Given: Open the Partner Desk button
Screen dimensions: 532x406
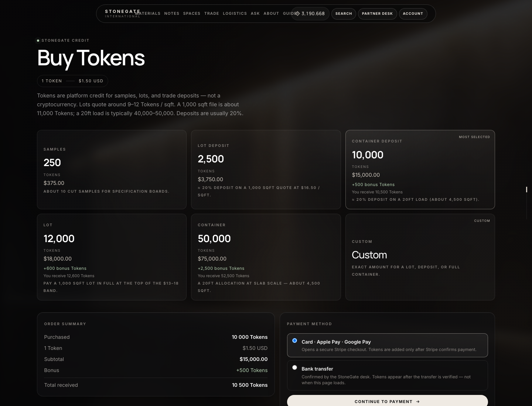Looking at the screenshot, I should (x=377, y=14).
